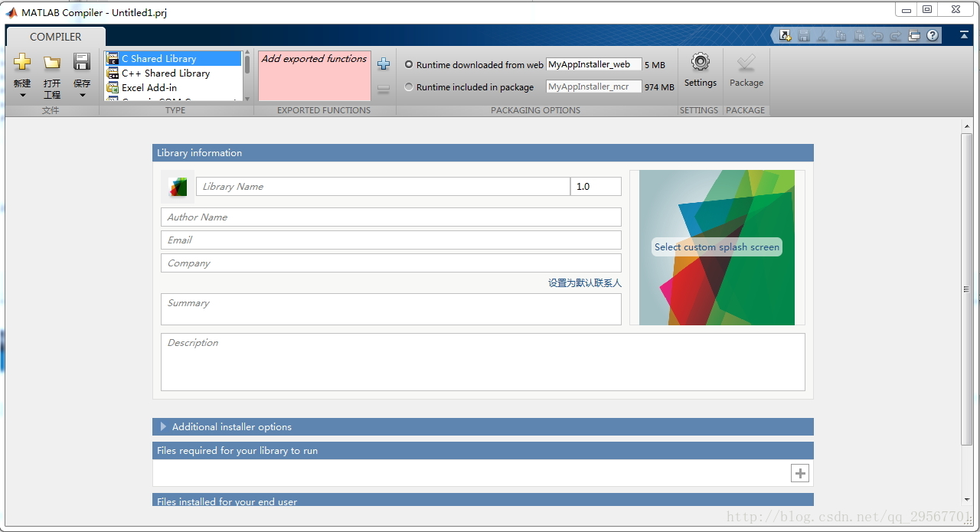Click the 新建 (New) project icon

click(x=22, y=63)
